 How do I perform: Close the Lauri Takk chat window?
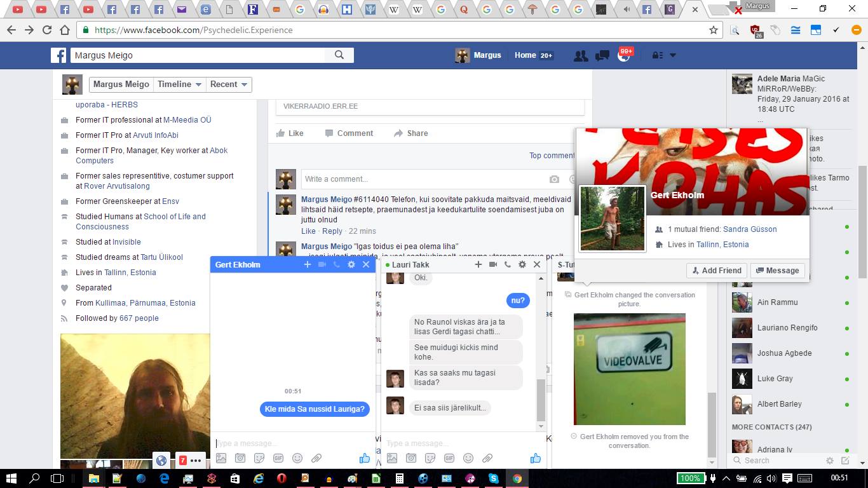pos(537,264)
